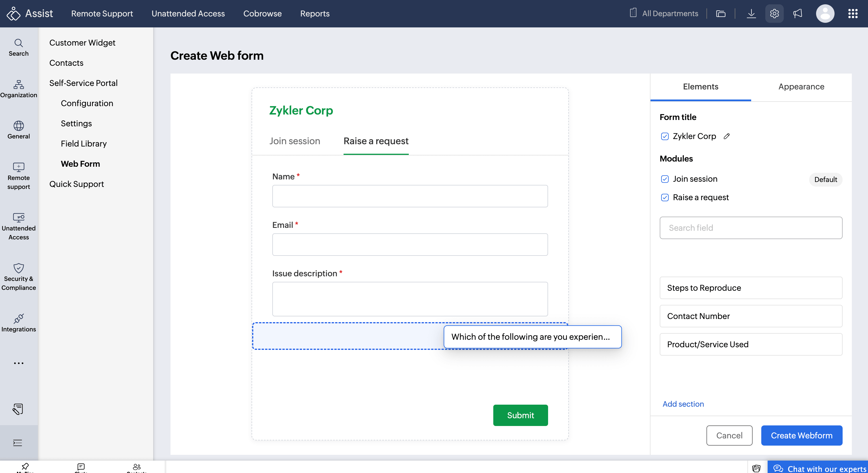868x473 pixels.
Task: Open the user profile avatar
Action: [x=825, y=14]
